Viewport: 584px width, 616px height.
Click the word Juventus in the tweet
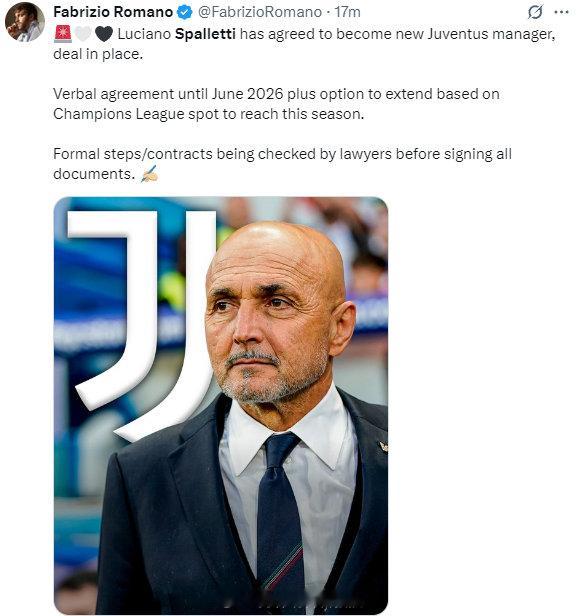pos(458,34)
